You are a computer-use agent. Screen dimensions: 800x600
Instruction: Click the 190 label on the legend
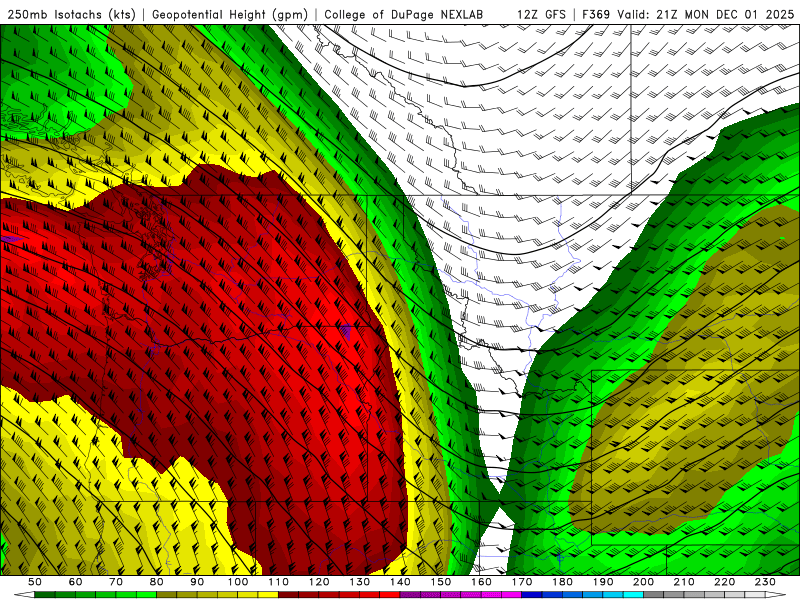603,582
